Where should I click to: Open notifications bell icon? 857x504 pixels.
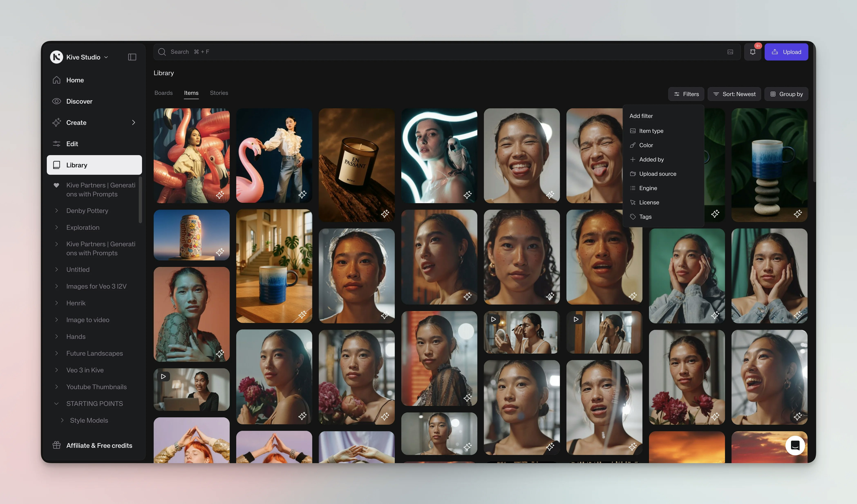coord(752,52)
